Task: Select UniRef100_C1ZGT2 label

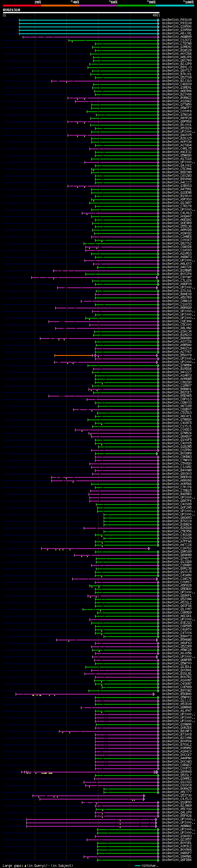Action: click(x=177, y=40)
